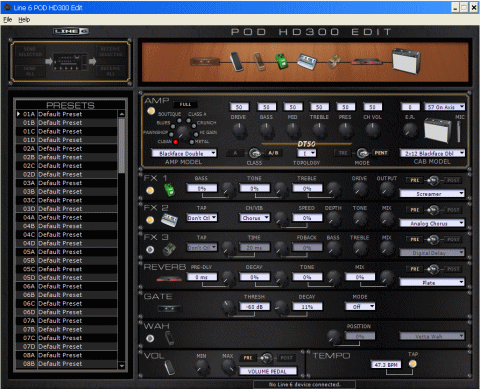480x389 pixels.
Task: Open the File menu
Action: pyautogui.click(x=8, y=20)
